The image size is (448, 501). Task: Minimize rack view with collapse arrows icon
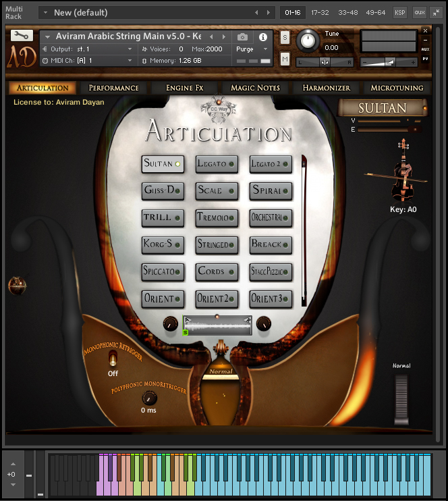point(436,12)
